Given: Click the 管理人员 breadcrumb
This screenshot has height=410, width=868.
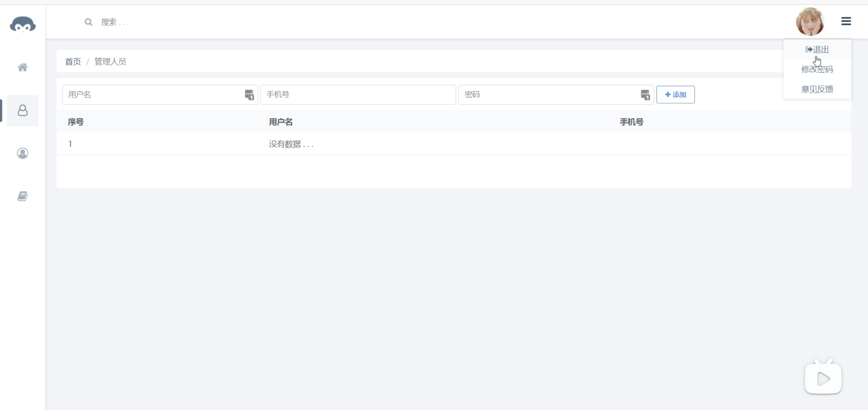Looking at the screenshot, I should pos(110,62).
